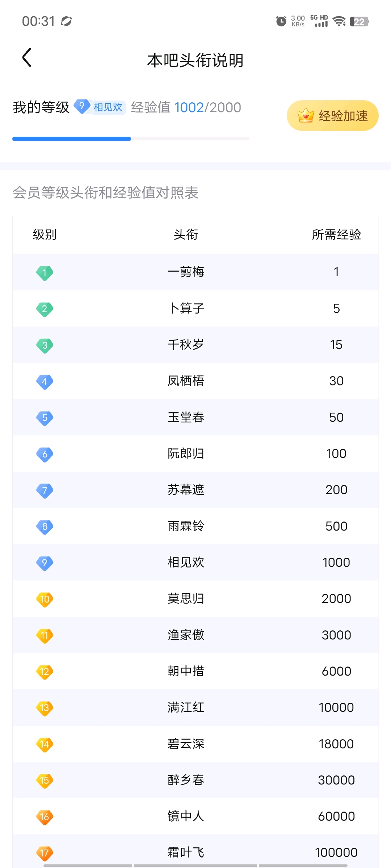Click the alarm clock status bar icon
The height and width of the screenshot is (868, 391).
pos(281,21)
